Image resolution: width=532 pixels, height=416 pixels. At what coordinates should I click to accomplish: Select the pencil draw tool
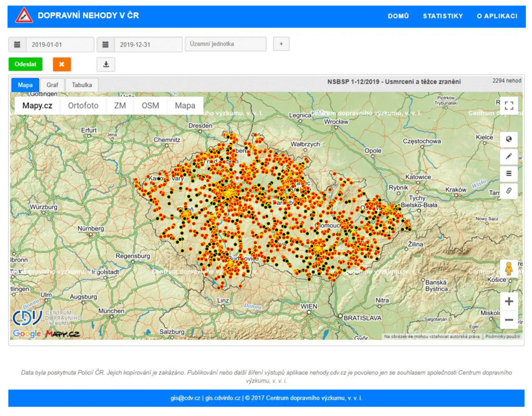tap(509, 156)
